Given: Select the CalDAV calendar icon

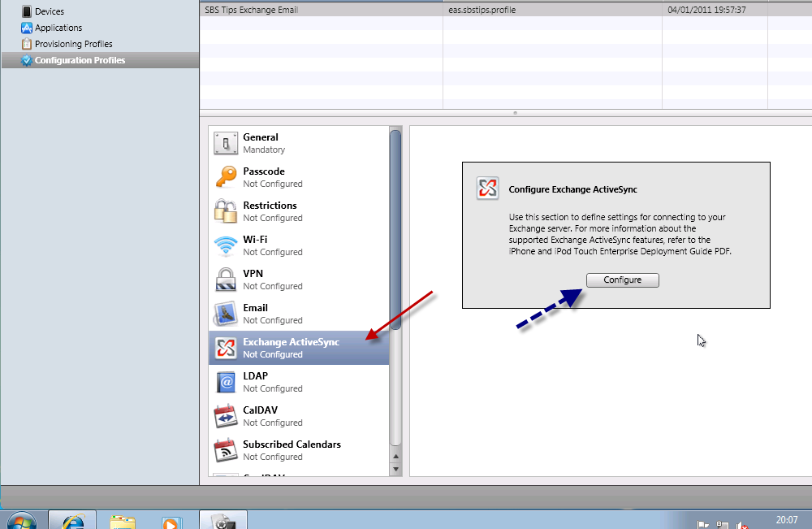Looking at the screenshot, I should point(225,416).
